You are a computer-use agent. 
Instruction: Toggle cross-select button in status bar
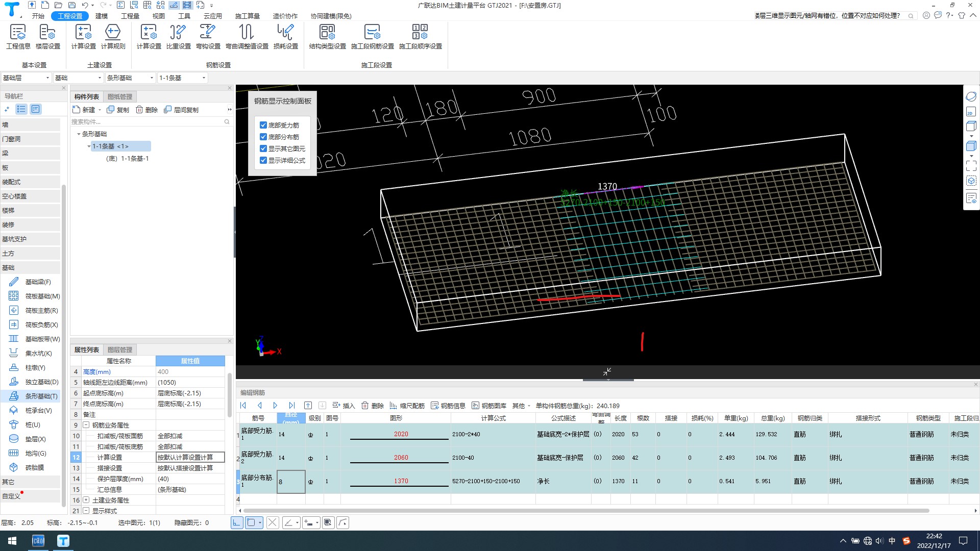click(x=273, y=522)
